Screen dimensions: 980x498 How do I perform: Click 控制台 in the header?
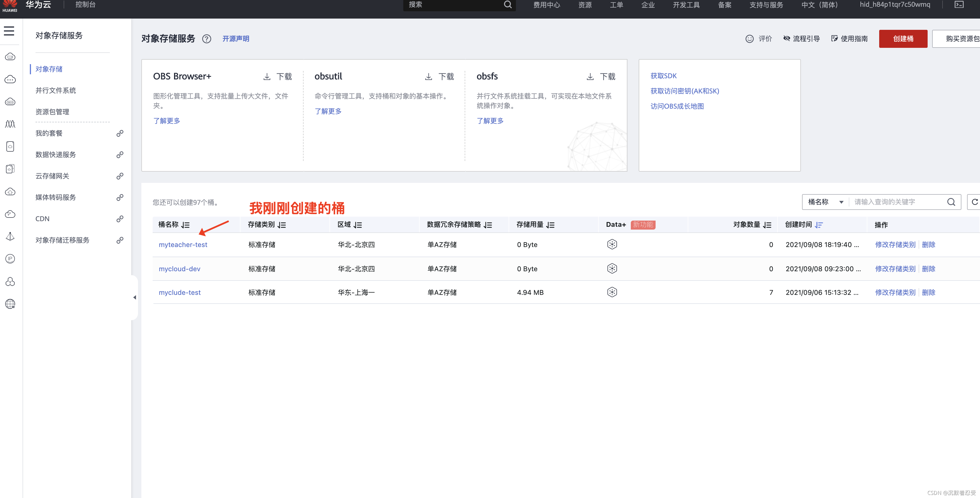(85, 5)
